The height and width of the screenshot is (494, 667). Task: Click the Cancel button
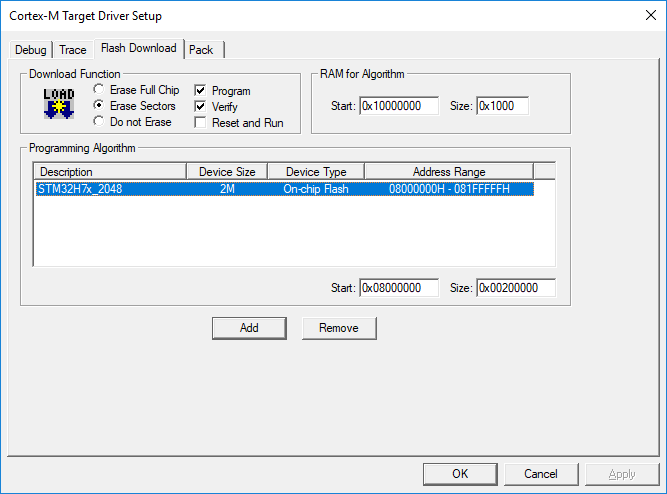pyautogui.click(x=541, y=474)
